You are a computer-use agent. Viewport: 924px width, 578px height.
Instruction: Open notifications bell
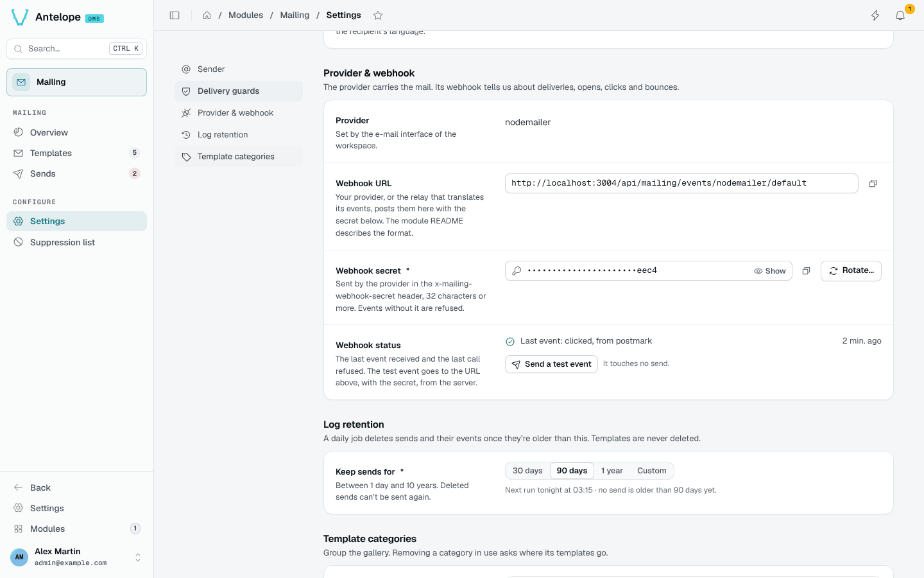tap(900, 15)
